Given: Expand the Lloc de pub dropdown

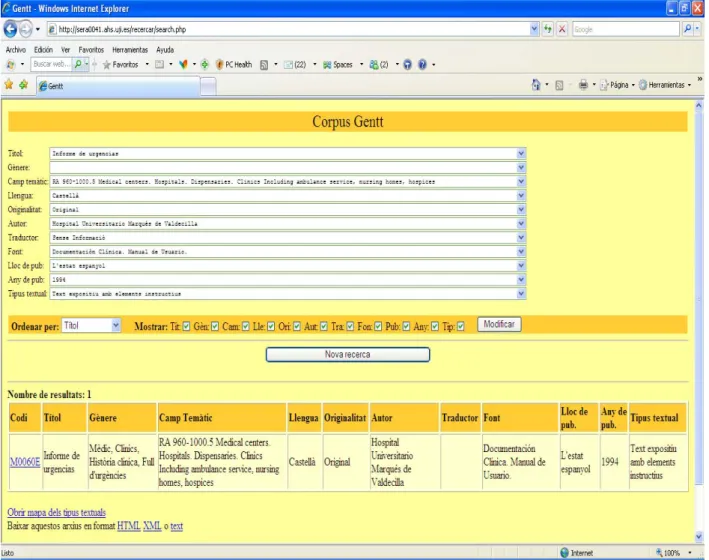Looking at the screenshot, I should pos(521,266).
